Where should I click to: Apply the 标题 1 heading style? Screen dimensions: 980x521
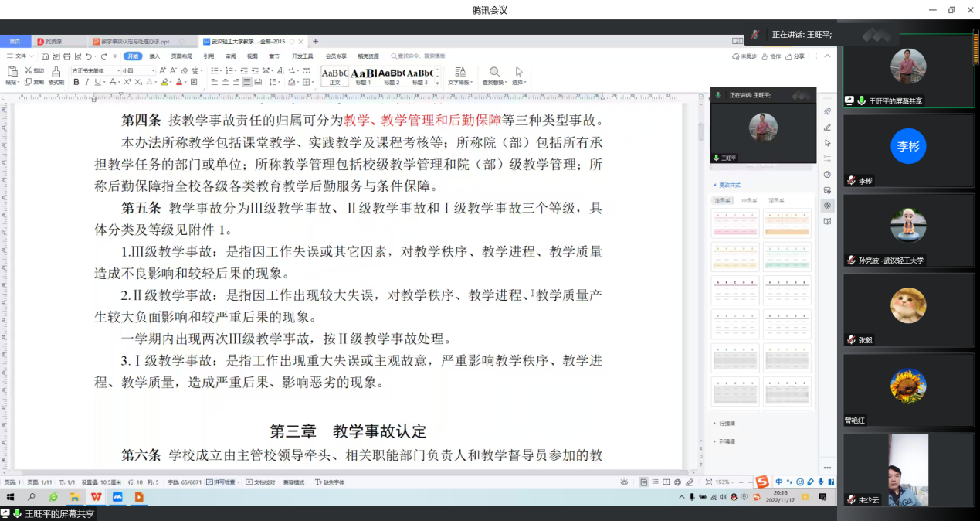tap(363, 77)
